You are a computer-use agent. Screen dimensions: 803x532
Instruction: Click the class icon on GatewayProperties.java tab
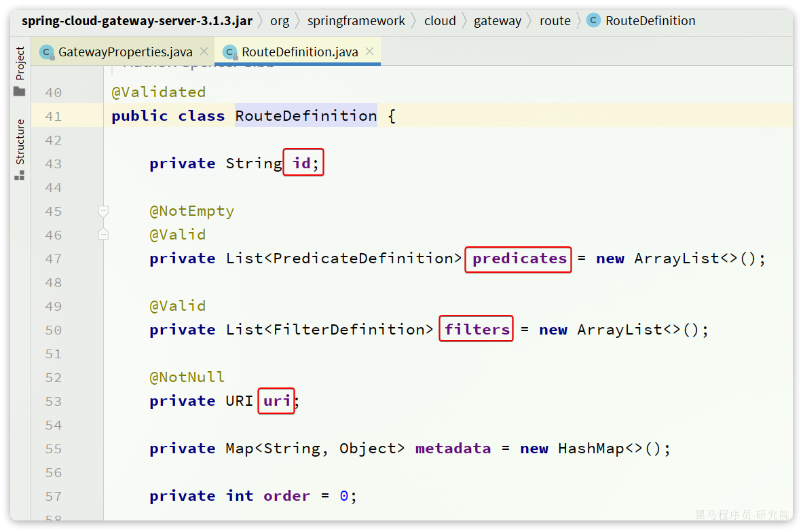[x=46, y=52]
